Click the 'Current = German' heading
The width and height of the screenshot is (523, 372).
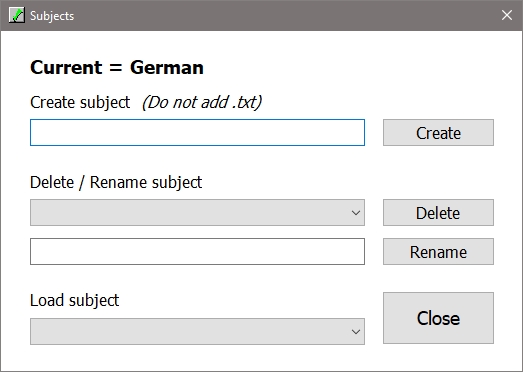pos(117,67)
